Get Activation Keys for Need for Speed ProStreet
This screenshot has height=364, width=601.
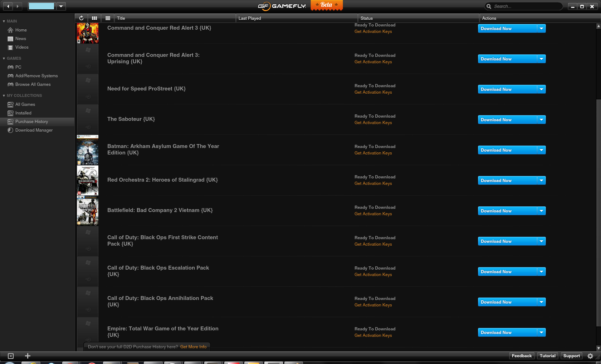[373, 92]
